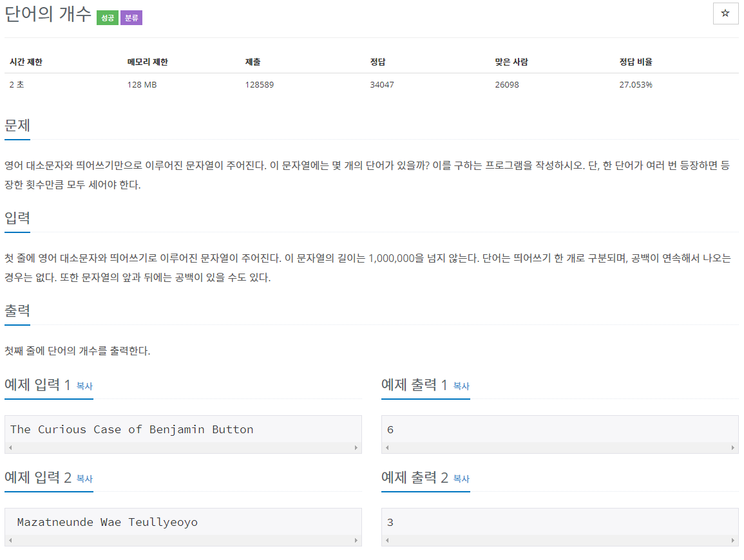The width and height of the screenshot is (744, 560).
Task: Copy example output 1 via 복사 link
Action: coord(461,386)
